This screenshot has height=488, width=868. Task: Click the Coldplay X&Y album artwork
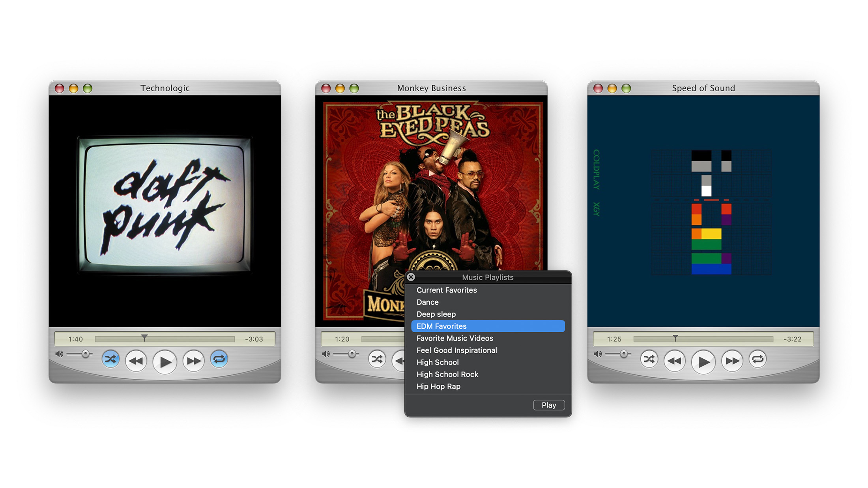pos(703,211)
